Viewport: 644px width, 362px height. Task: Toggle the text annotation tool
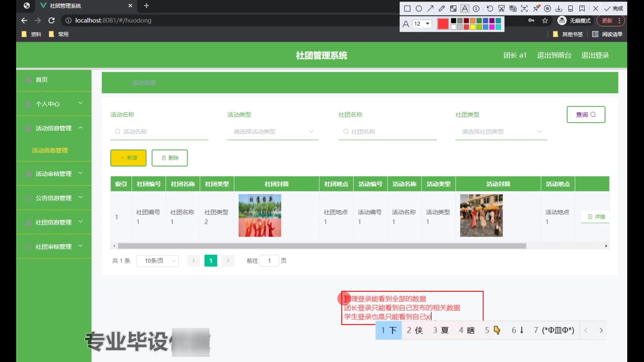pos(465,8)
